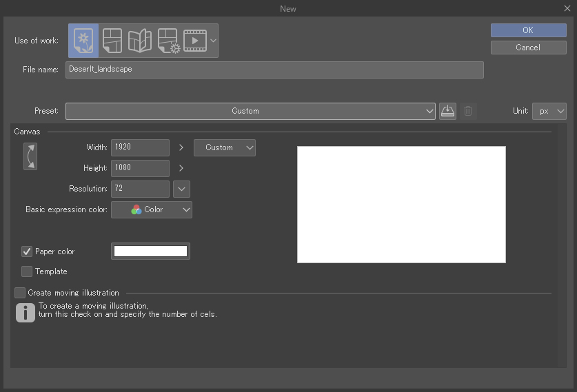Select the Illustration use of work icon
This screenshot has width=577, height=392.
pos(83,41)
